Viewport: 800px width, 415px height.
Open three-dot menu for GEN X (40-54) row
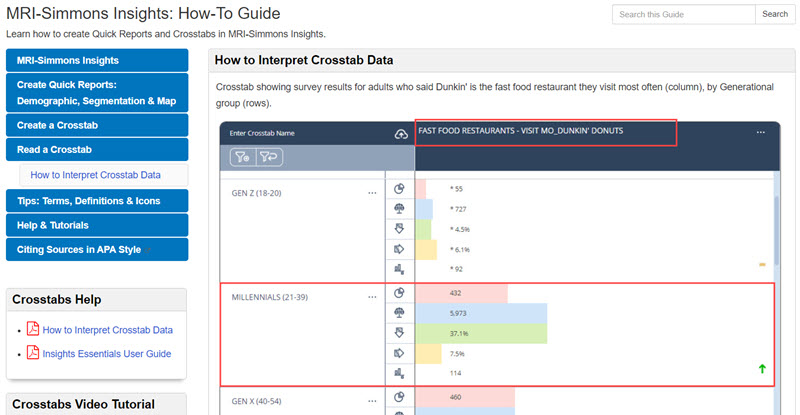(372, 401)
